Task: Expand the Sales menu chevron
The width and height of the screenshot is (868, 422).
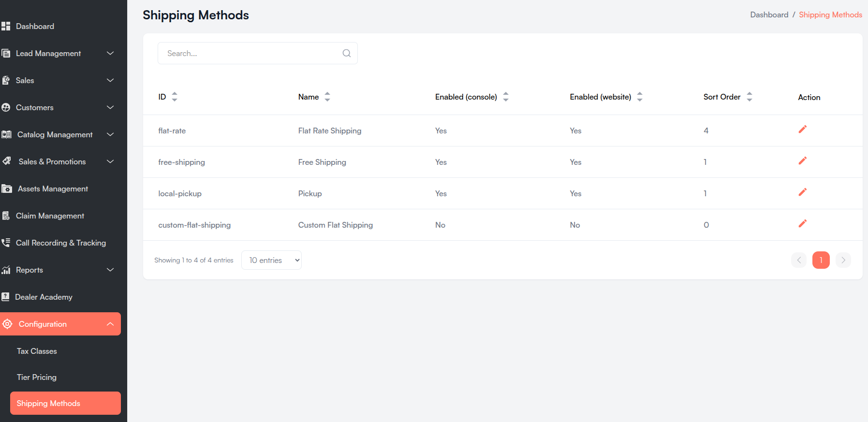Action: coord(110,80)
